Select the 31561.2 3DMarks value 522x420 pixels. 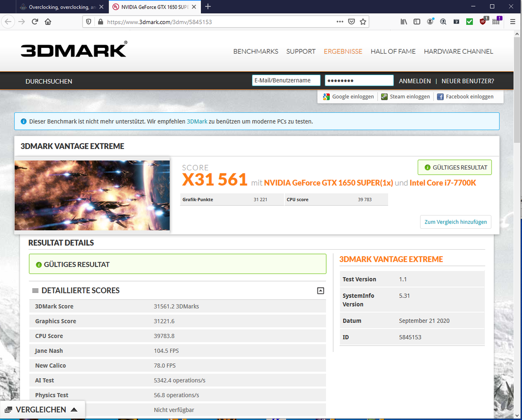[176, 306]
